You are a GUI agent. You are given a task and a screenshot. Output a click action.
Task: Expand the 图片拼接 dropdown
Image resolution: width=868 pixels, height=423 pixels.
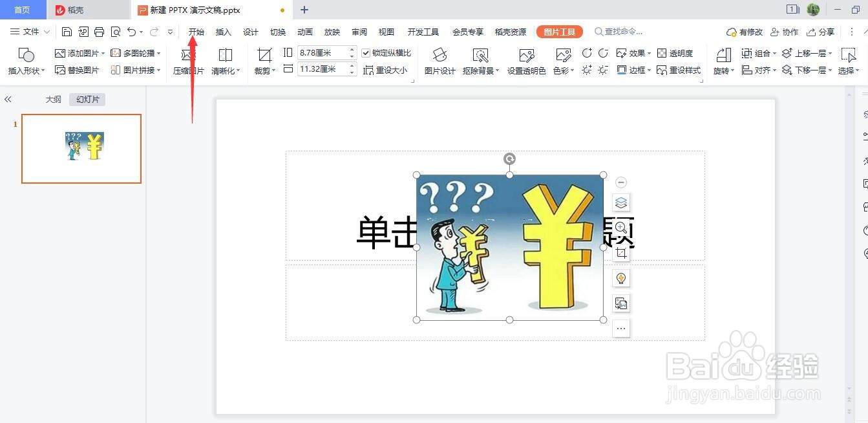pos(159,70)
